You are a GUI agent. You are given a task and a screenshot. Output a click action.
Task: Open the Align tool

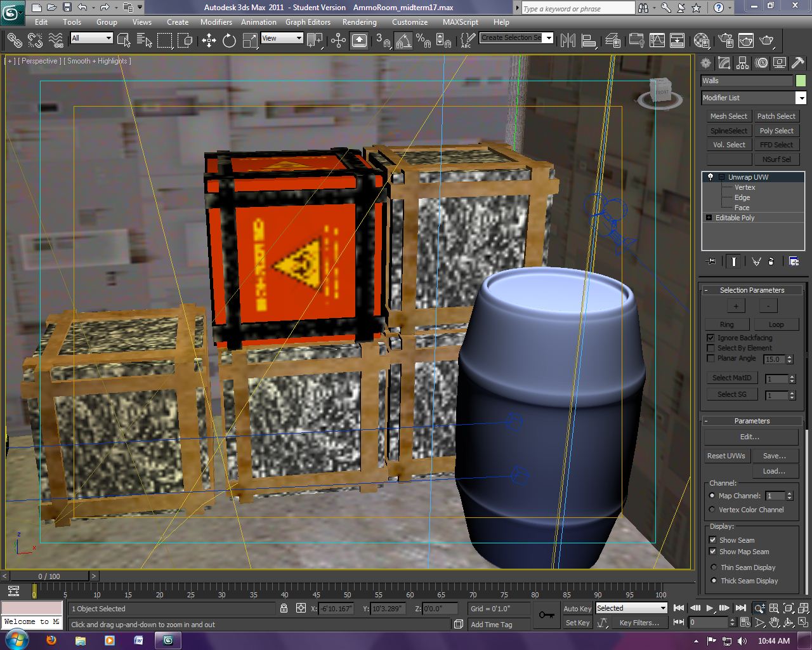[589, 41]
